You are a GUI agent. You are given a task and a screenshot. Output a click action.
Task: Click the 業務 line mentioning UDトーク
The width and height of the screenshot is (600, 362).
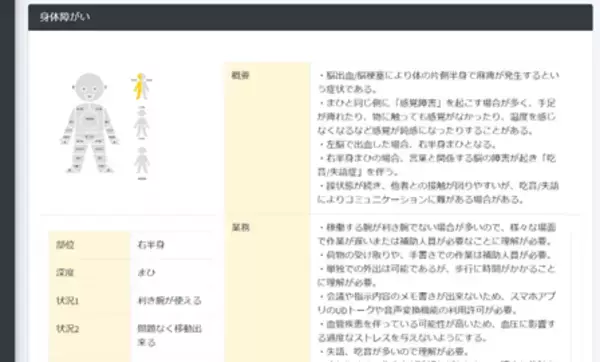click(x=417, y=310)
